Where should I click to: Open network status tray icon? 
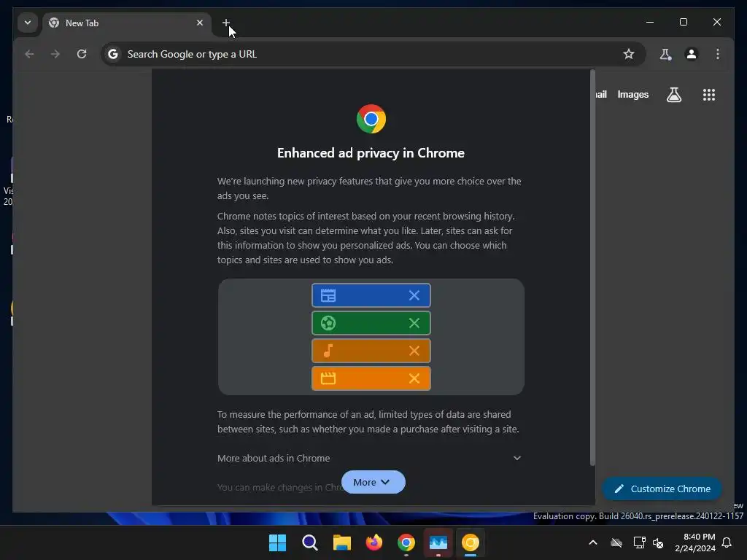[x=639, y=542]
